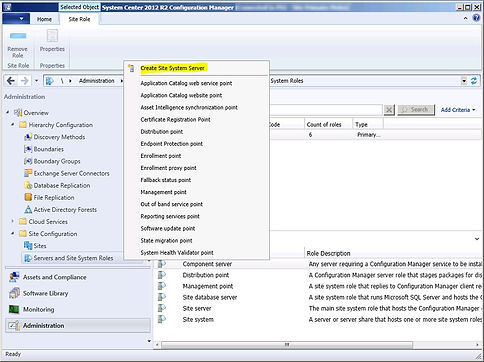Viewport: 484px width, 362px height.
Task: Click the Exchange Server Connectors icon
Action: click(x=28, y=173)
